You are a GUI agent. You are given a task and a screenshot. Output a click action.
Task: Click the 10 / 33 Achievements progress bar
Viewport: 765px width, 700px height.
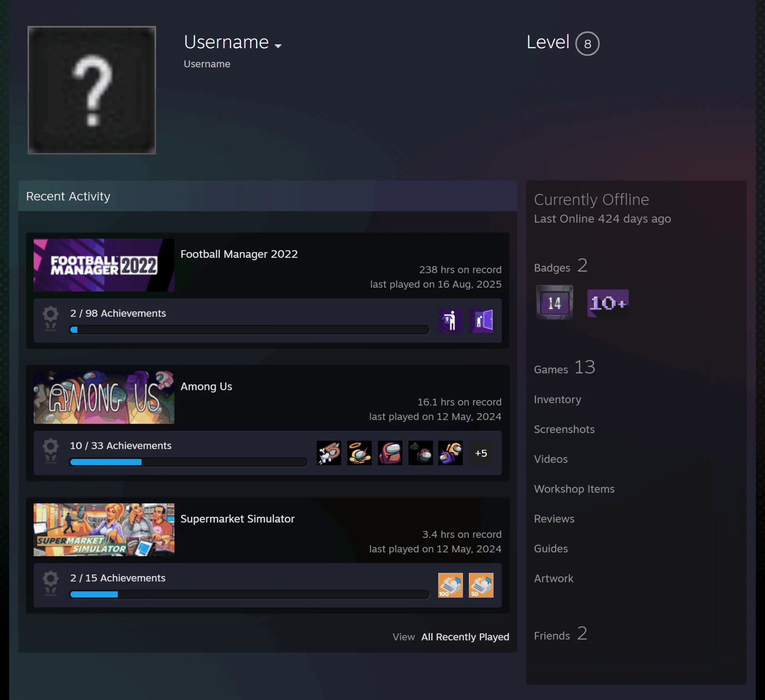coord(188,462)
